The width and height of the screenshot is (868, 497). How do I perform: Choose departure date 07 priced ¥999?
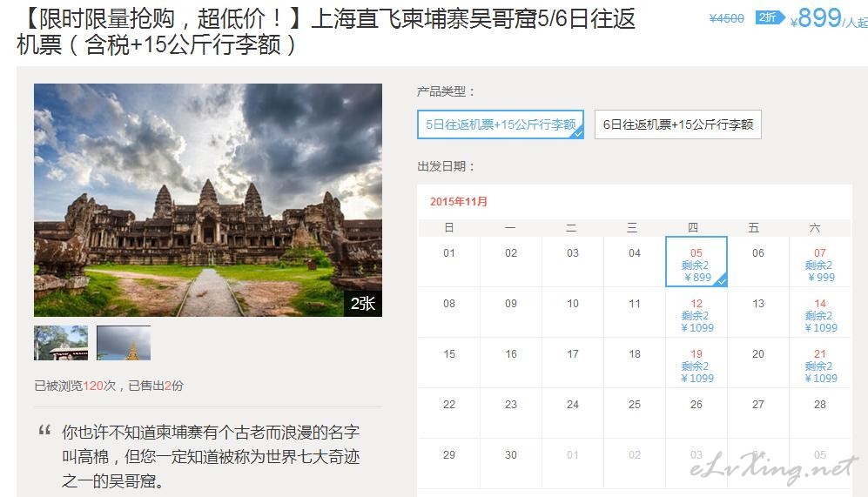[820, 262]
